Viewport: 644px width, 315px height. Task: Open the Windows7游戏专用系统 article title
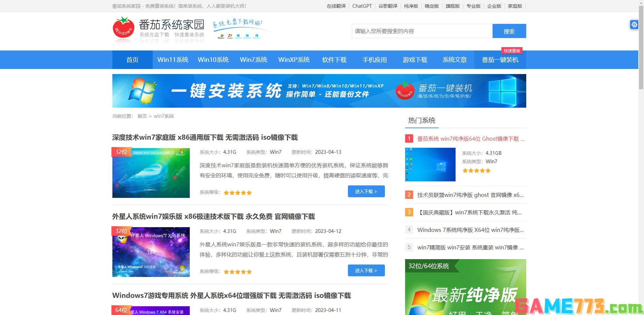[x=231, y=295]
